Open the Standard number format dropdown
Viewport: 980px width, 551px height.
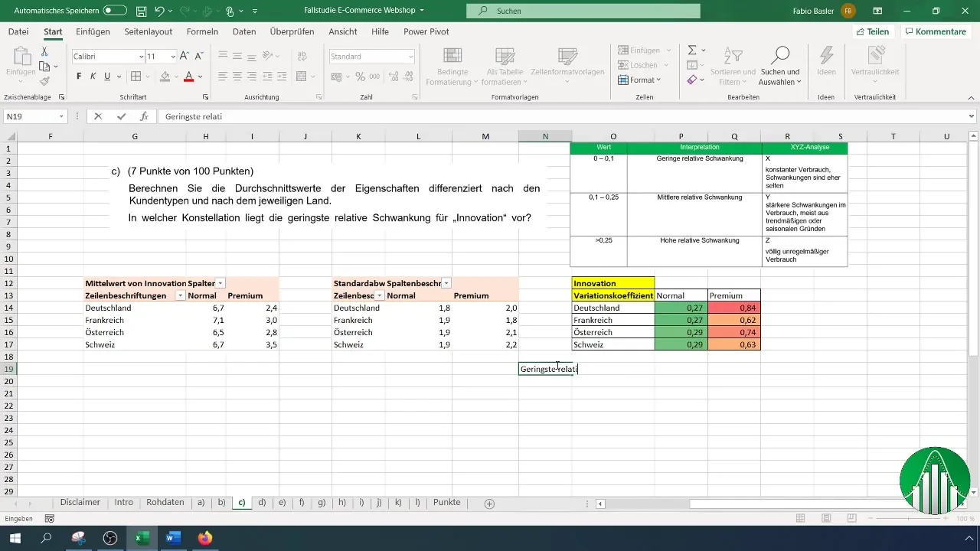pyautogui.click(x=411, y=57)
